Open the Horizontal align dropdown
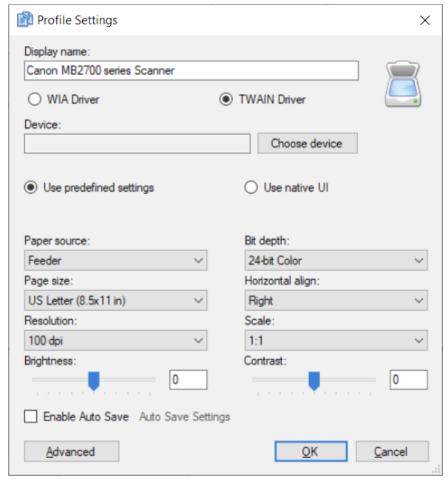 [x=336, y=300]
